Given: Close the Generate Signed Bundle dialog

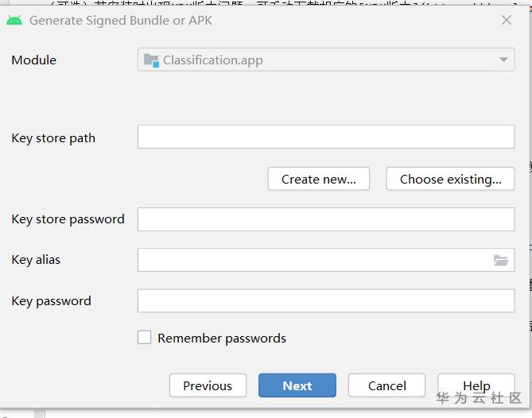Looking at the screenshot, I should click(x=507, y=20).
